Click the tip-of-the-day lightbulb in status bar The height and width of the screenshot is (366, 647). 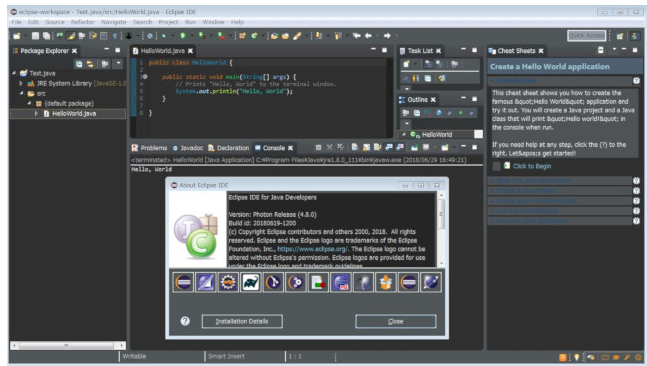pos(576,357)
